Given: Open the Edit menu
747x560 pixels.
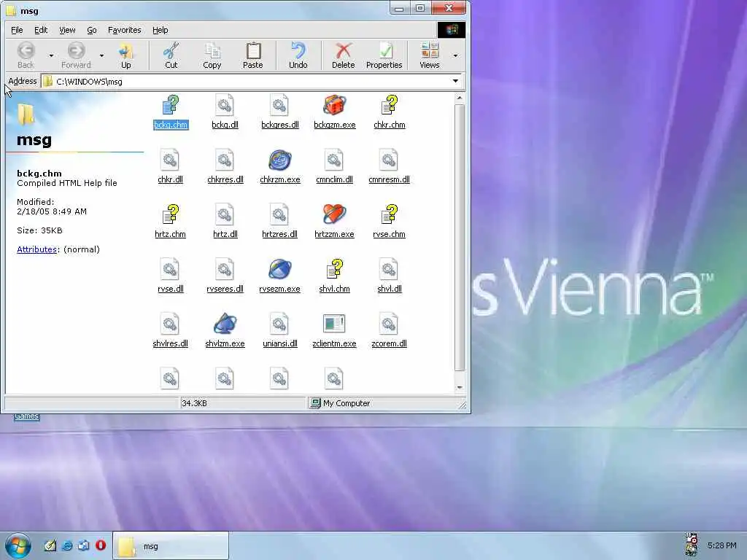Looking at the screenshot, I should tap(41, 30).
